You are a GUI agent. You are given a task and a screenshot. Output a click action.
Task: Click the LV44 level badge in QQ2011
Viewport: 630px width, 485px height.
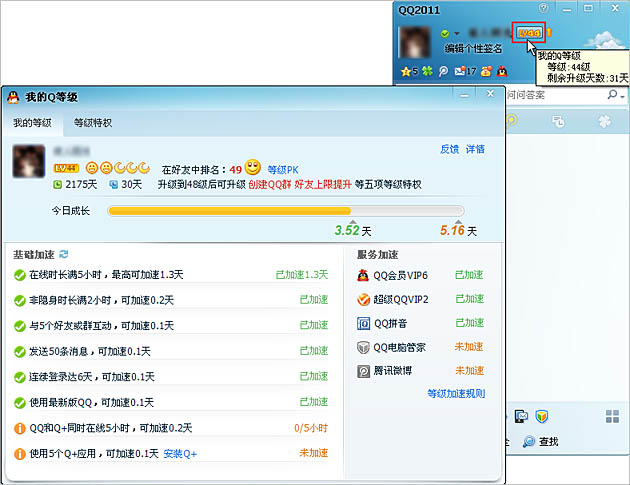pos(527,33)
